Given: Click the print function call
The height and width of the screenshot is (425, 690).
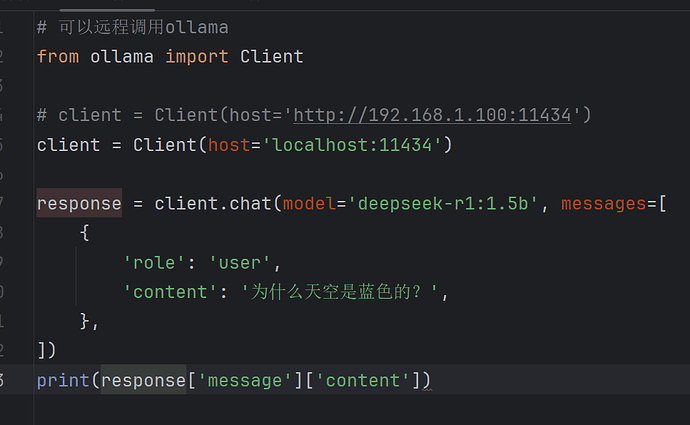Looking at the screenshot, I should pos(63,381).
